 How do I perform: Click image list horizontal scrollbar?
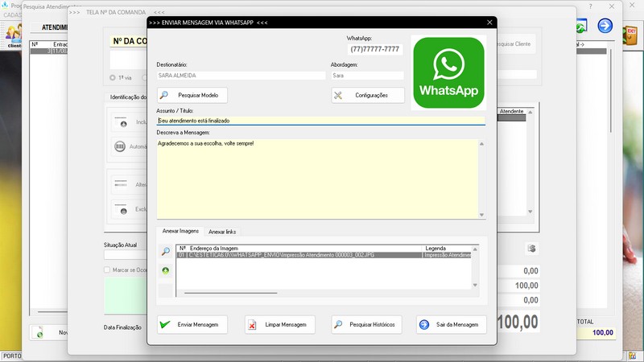[231, 293]
